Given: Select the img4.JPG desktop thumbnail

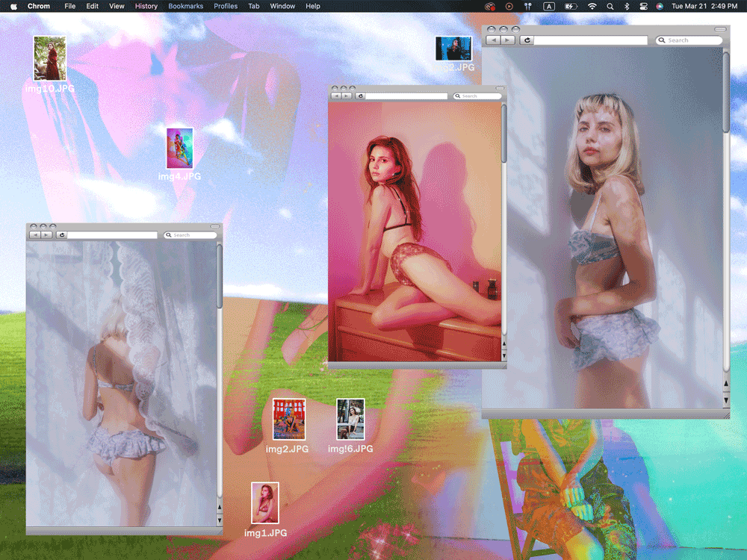Looking at the screenshot, I should [179, 148].
